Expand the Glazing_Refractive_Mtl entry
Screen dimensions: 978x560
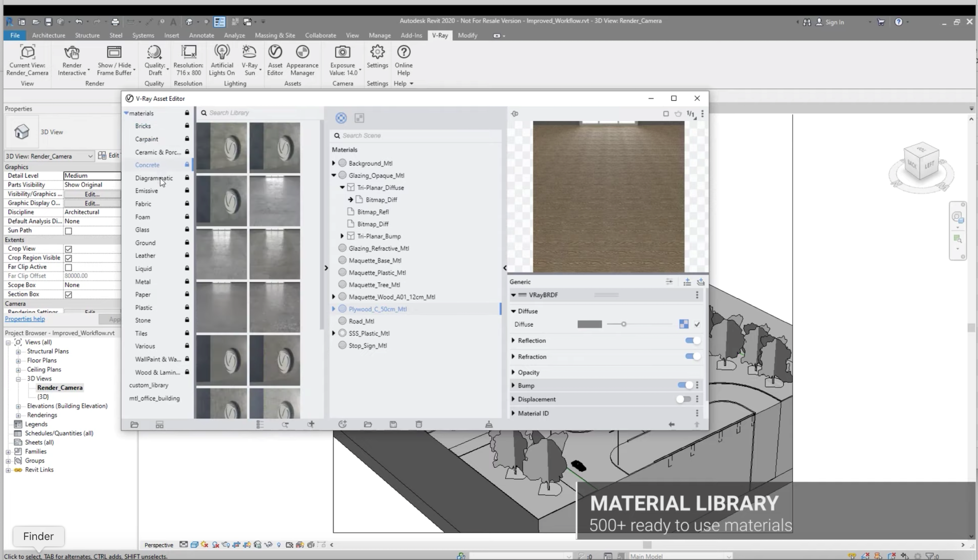tap(333, 248)
